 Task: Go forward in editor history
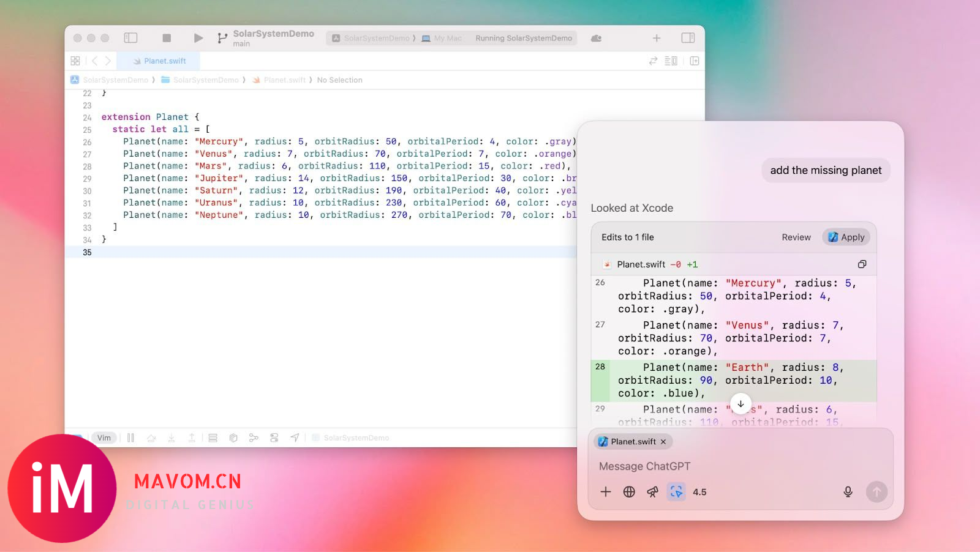coord(108,61)
